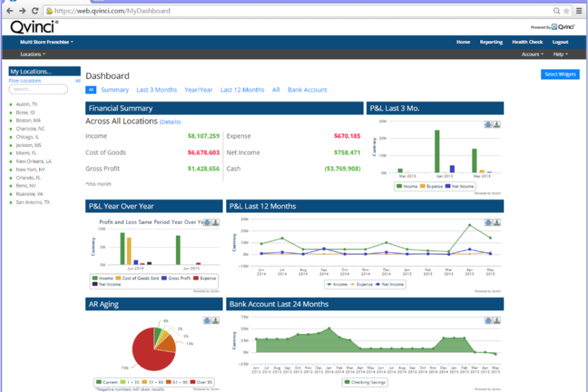Open the Account dropdown menu
Viewport: 588px width, 392px height.
point(532,54)
